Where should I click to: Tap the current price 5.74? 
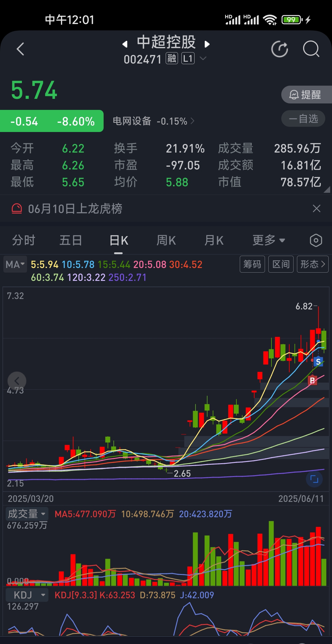(34, 90)
